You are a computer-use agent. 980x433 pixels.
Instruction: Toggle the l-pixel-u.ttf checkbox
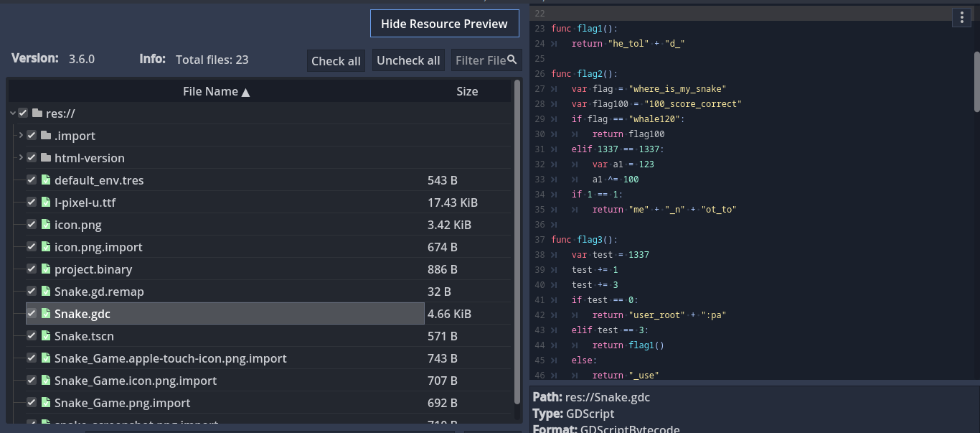click(x=32, y=202)
